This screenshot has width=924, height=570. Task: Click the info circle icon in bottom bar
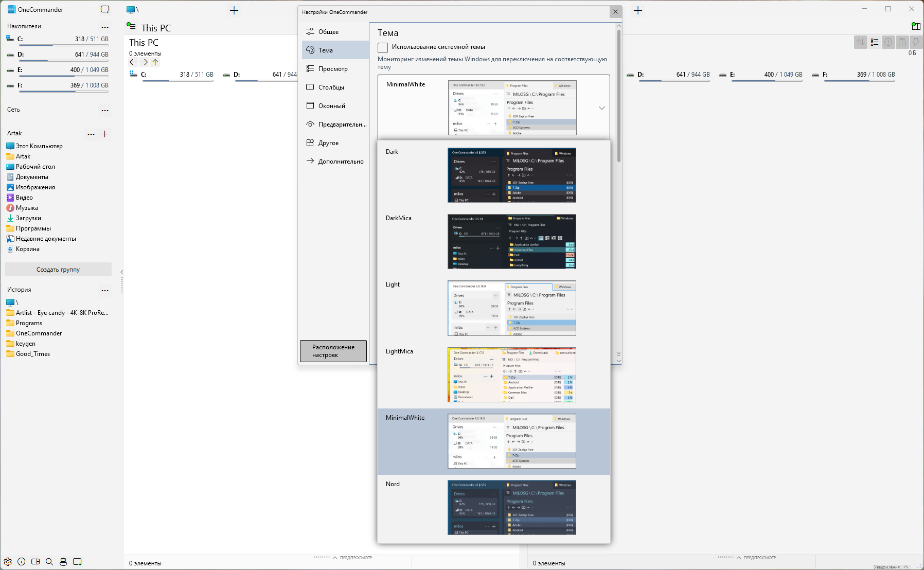tap(22, 562)
